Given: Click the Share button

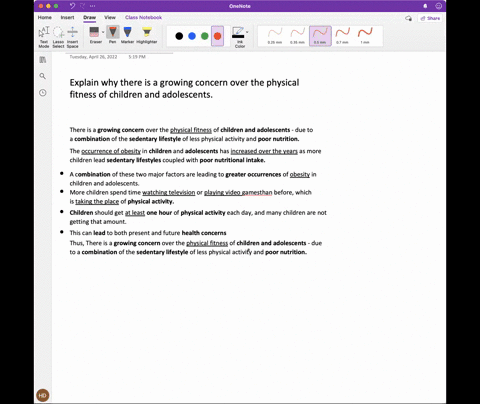Looking at the screenshot, I should 430,18.
